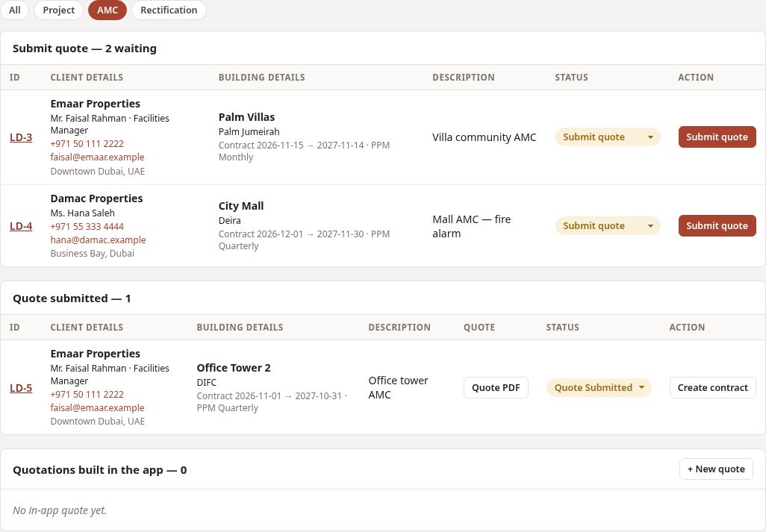Click 'Submit quote — 2 waiting' heading
This screenshot has height=532, width=766.
tap(84, 48)
